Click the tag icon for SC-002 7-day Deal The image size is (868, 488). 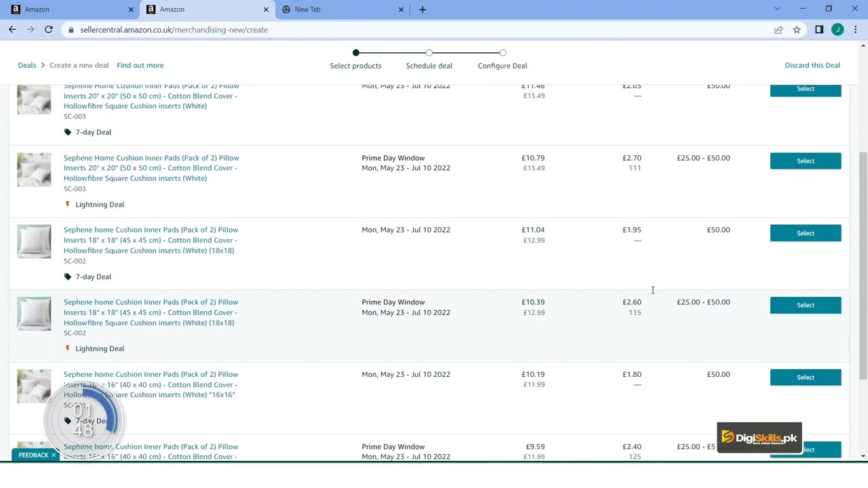pos(67,277)
